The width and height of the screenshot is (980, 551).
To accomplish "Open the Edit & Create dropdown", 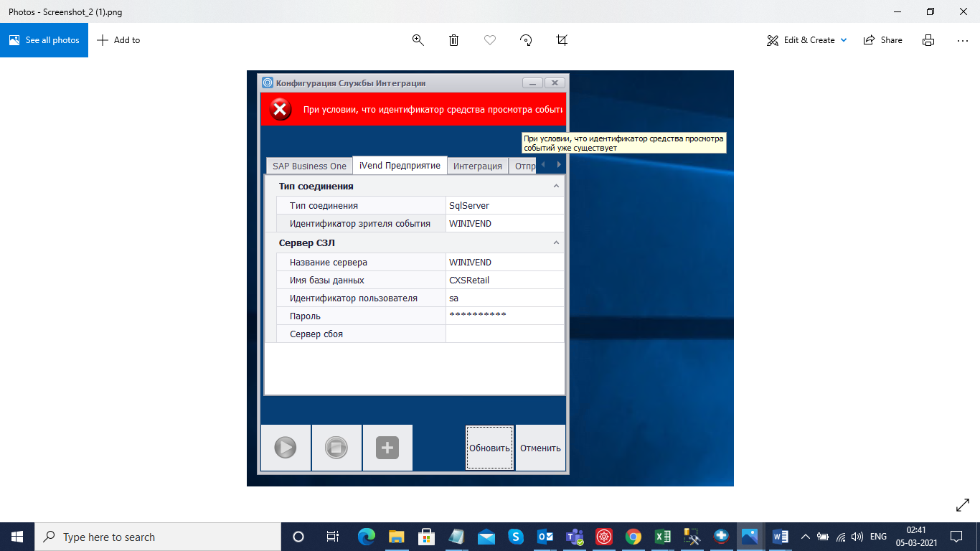I will pos(807,40).
